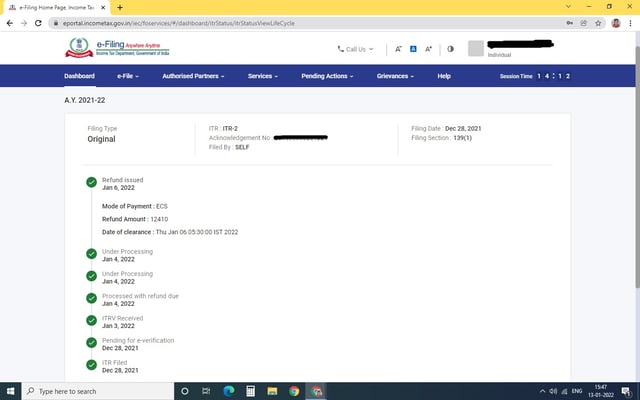
Task: Open the notification center icon
Action: point(626,392)
